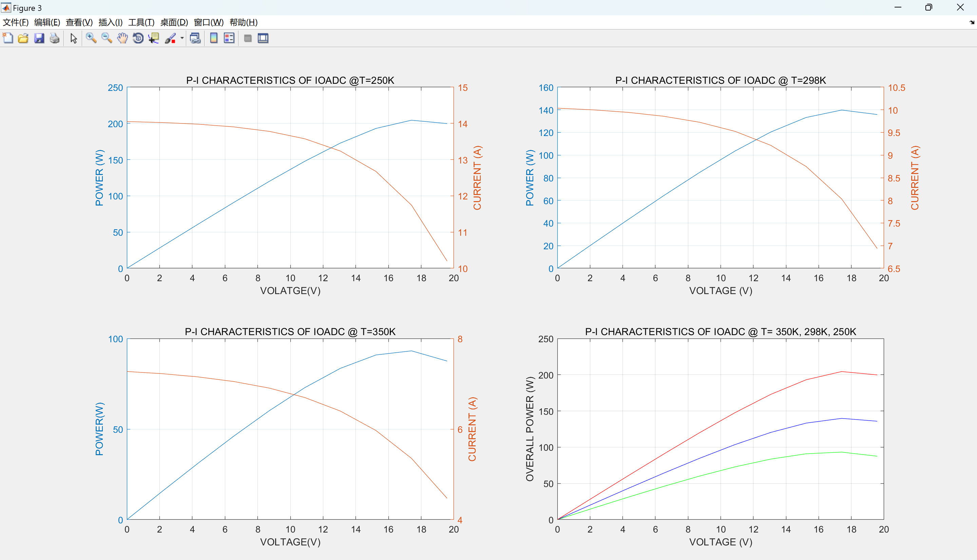Save the figure with the floppy icon
The image size is (977, 560).
[39, 38]
